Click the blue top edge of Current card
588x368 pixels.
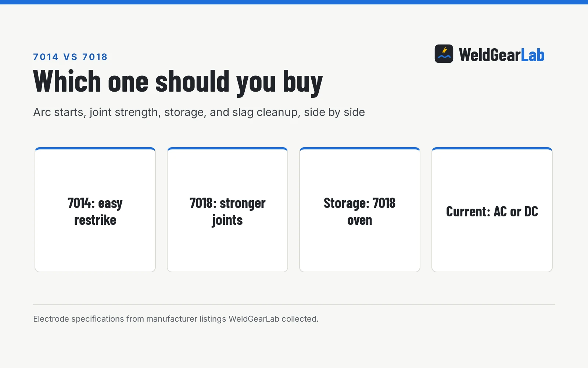(492, 148)
